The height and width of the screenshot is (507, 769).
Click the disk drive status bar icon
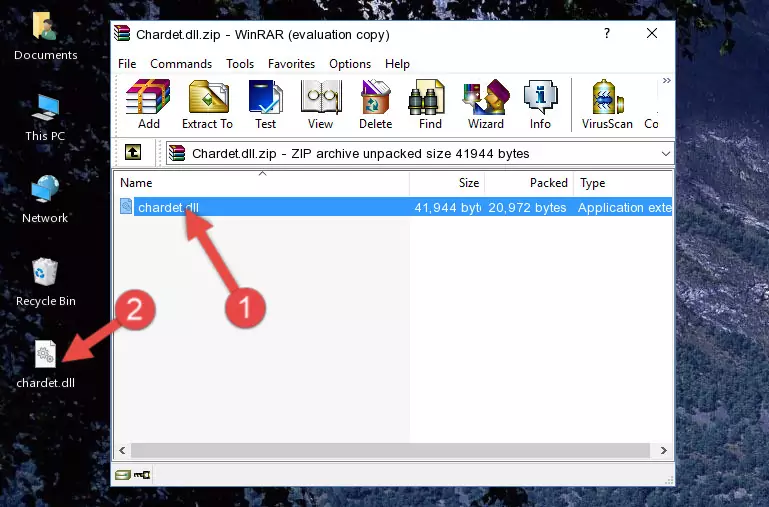pyautogui.click(x=123, y=475)
